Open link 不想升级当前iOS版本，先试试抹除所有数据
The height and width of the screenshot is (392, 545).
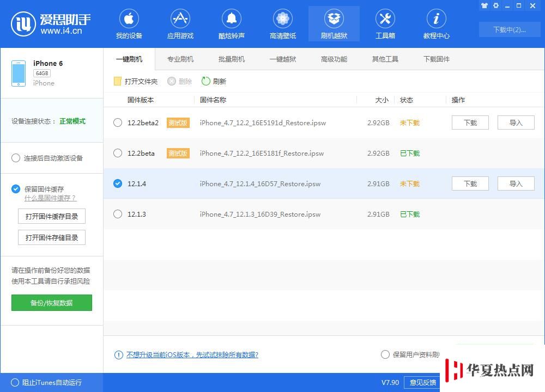[x=192, y=355]
